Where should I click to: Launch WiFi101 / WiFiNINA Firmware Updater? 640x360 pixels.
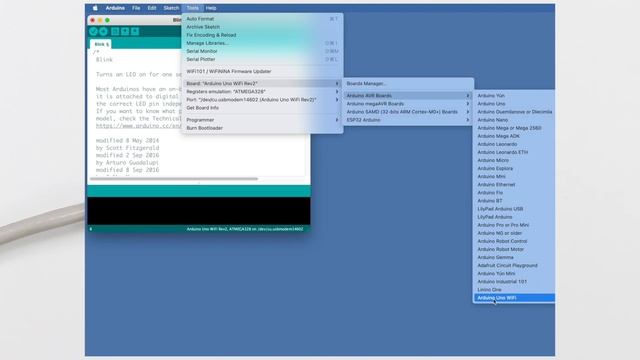pyautogui.click(x=262, y=71)
